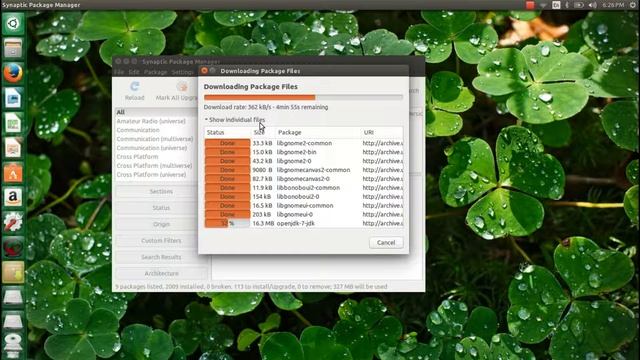640x360 pixels.
Task: Open LibreOffice Writer from the dock
Action: coord(13,98)
